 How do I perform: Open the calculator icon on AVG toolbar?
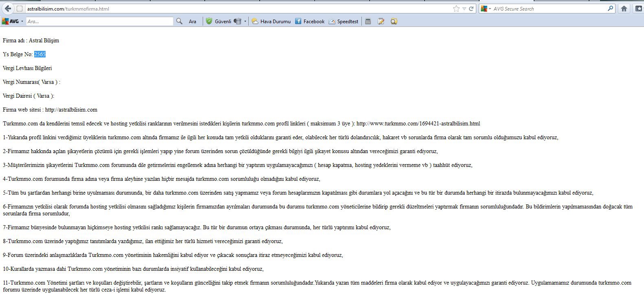coord(368,21)
